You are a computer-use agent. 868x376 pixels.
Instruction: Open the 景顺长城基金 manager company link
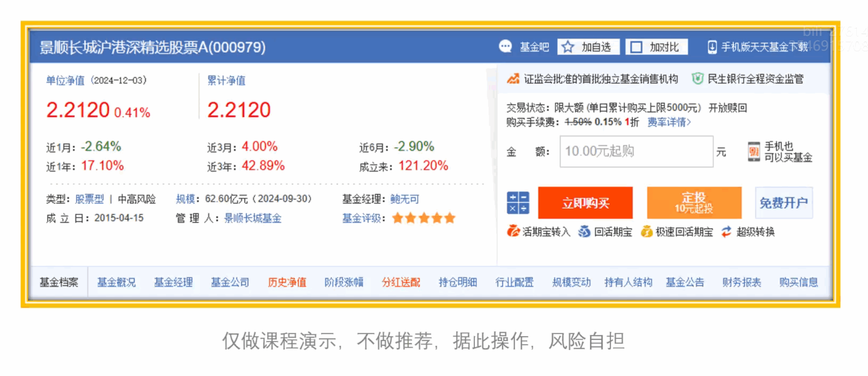tap(253, 218)
